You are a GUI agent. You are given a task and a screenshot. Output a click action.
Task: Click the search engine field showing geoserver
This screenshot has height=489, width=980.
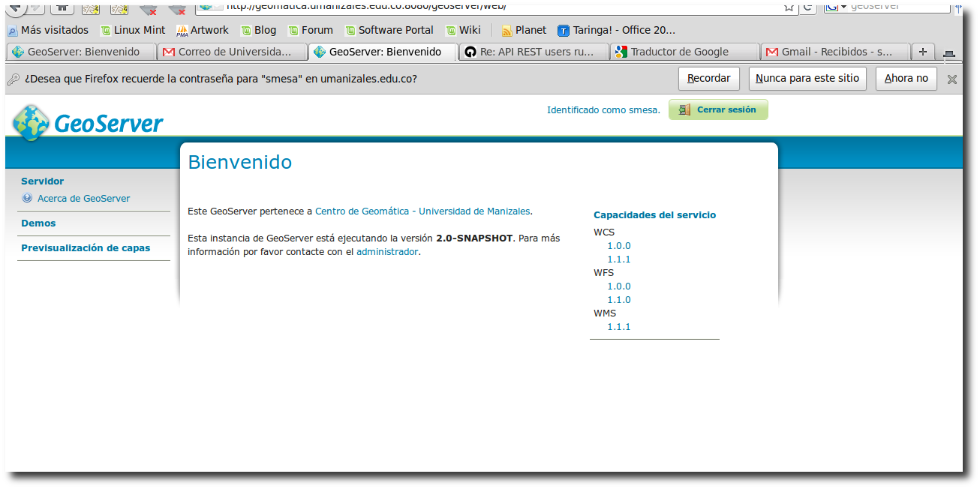(x=885, y=6)
